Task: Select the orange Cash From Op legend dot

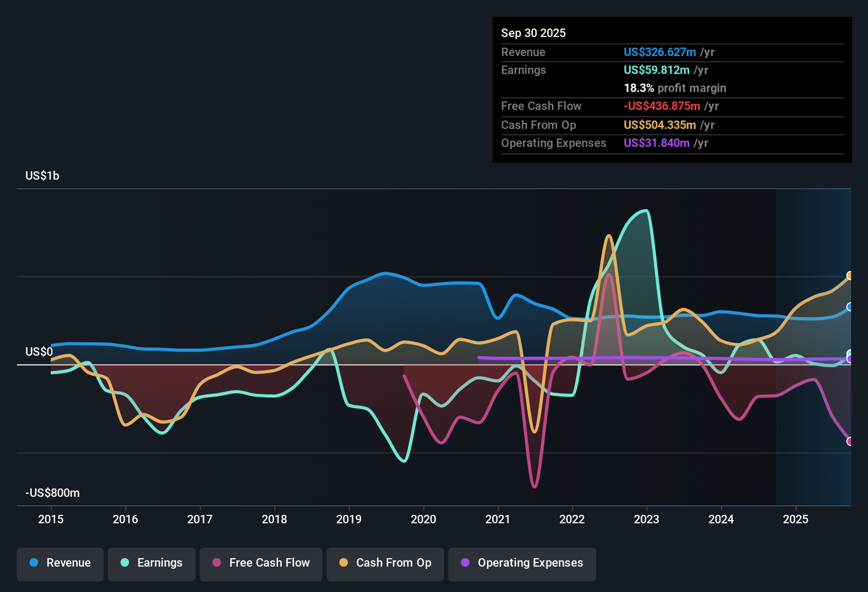Action: point(344,563)
